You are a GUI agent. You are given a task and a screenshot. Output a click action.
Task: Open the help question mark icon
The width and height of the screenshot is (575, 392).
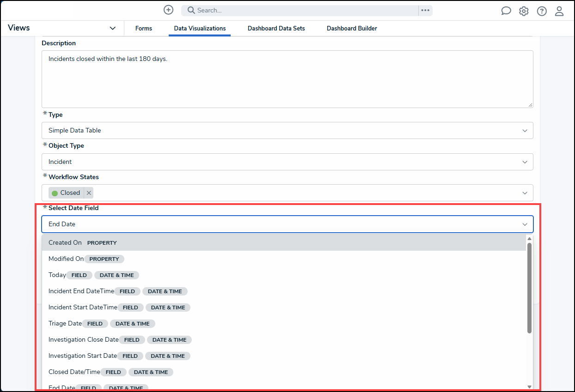pos(542,11)
